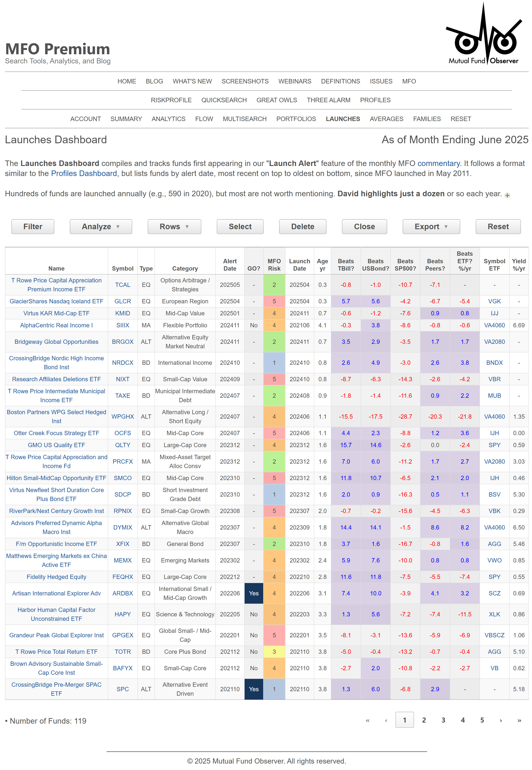Open the GREAT OWLS menu item
The height and width of the screenshot is (770, 532).
277,100
